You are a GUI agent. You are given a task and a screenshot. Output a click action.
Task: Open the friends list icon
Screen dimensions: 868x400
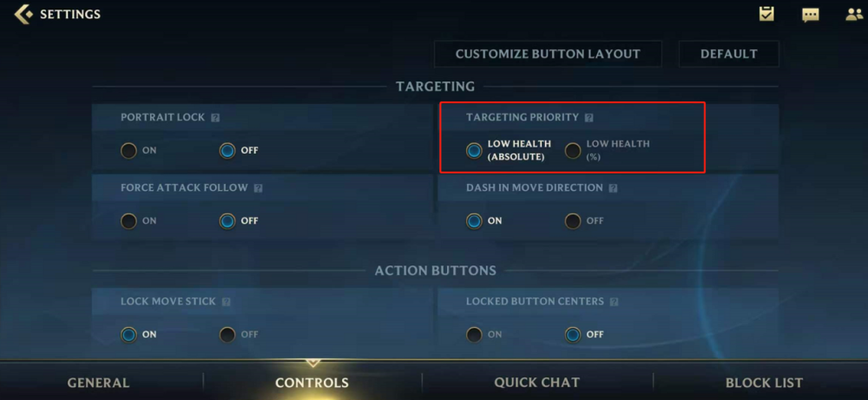pos(855,15)
